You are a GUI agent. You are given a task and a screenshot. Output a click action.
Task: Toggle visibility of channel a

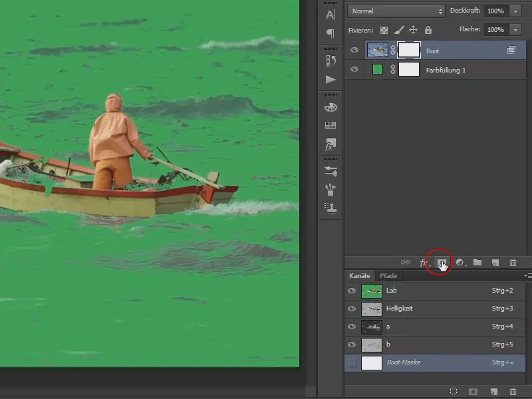click(352, 327)
